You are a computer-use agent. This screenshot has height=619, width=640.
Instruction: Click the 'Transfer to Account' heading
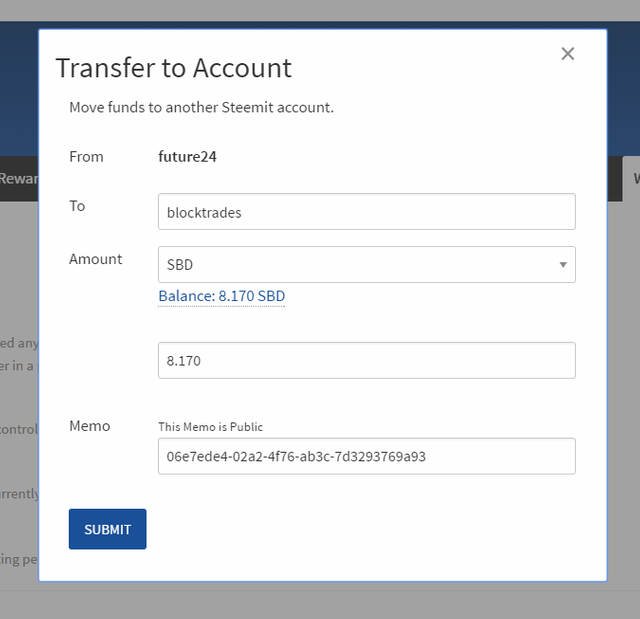[174, 68]
